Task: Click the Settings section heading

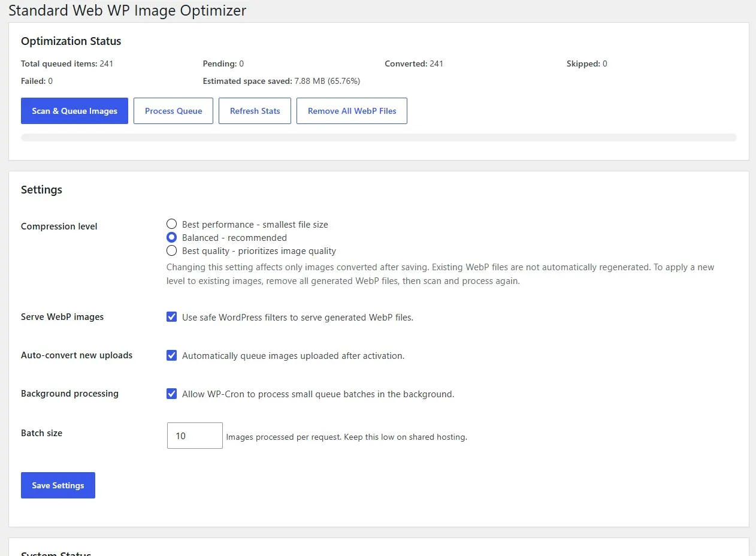Action: (41, 190)
